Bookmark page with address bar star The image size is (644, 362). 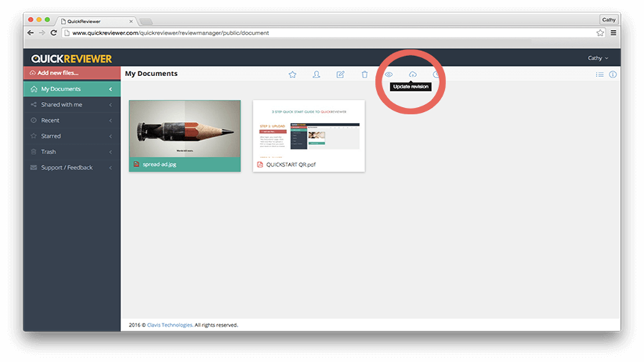[600, 33]
